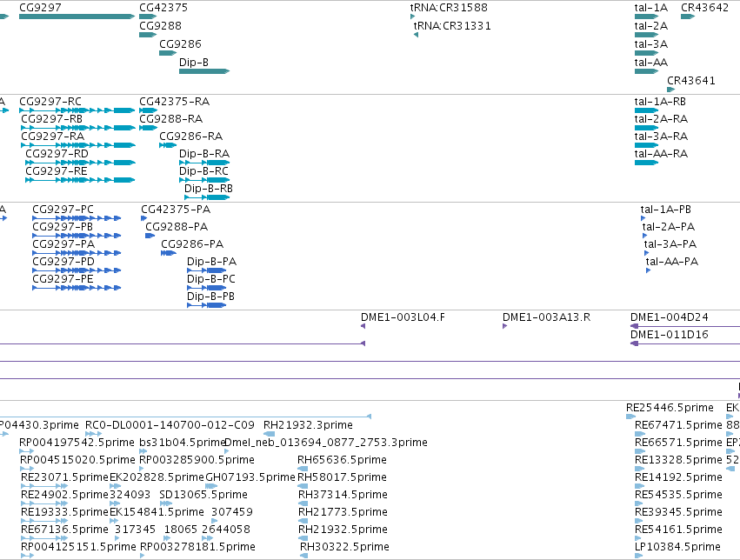This screenshot has height=560, width=740.
Task: Select the tal-3A gene label
Action: tap(651, 43)
